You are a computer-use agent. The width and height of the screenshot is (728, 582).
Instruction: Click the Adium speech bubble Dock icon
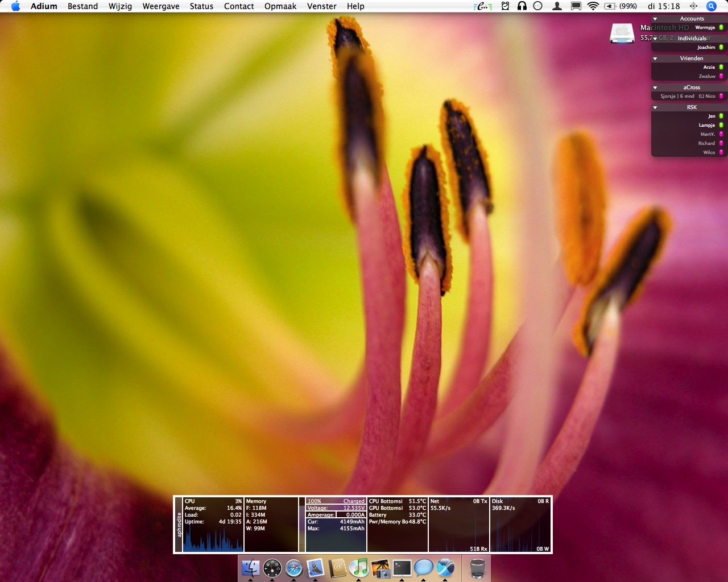click(x=424, y=568)
